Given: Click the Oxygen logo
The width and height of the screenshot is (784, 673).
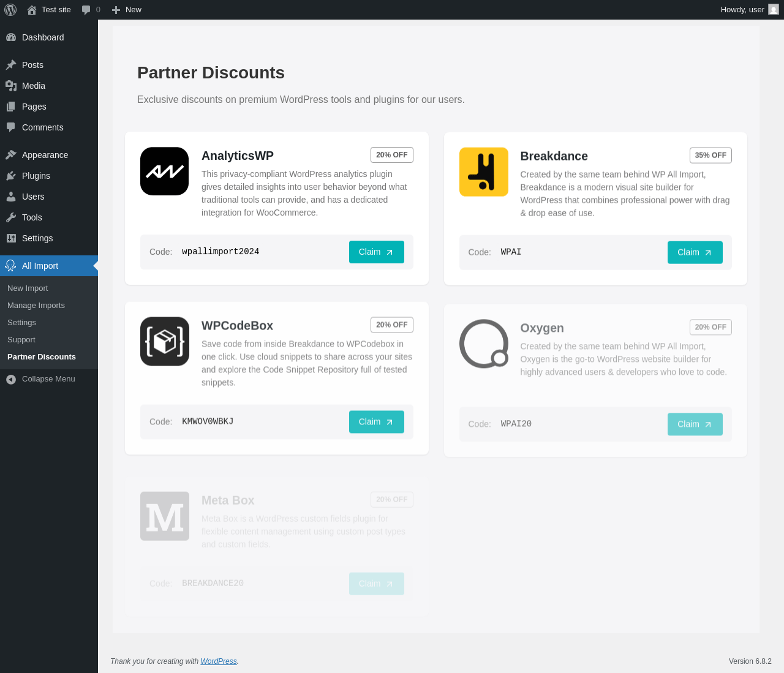Looking at the screenshot, I should pos(484,344).
